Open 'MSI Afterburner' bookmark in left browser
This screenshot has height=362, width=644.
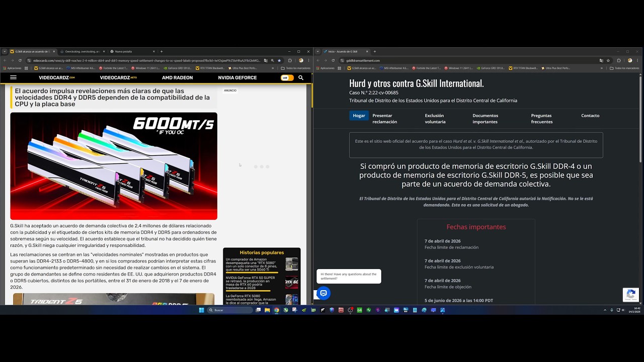[x=80, y=68]
